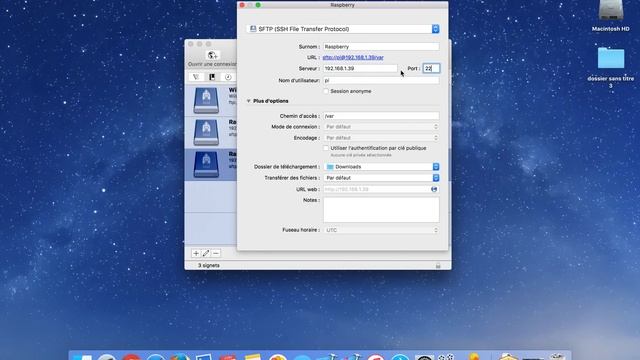This screenshot has width=640, height=360.
Task: Click the Chemin d'accès field
Action: pyautogui.click(x=381, y=116)
